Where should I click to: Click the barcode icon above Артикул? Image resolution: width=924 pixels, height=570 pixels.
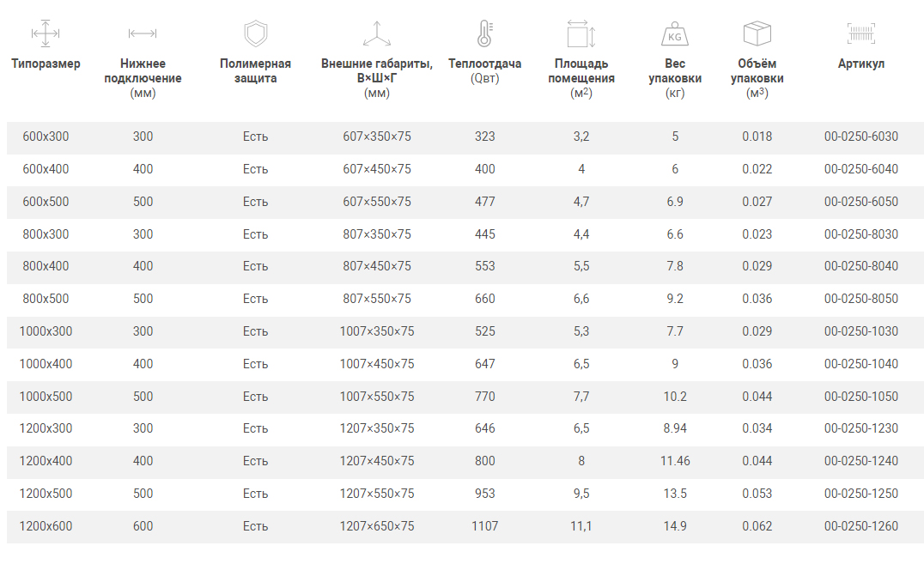click(x=860, y=34)
